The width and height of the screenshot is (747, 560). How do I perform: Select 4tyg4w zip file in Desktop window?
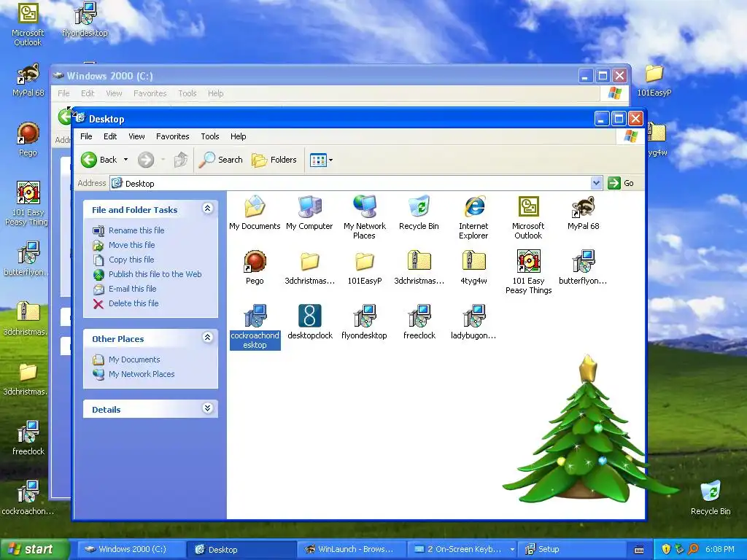tap(473, 268)
